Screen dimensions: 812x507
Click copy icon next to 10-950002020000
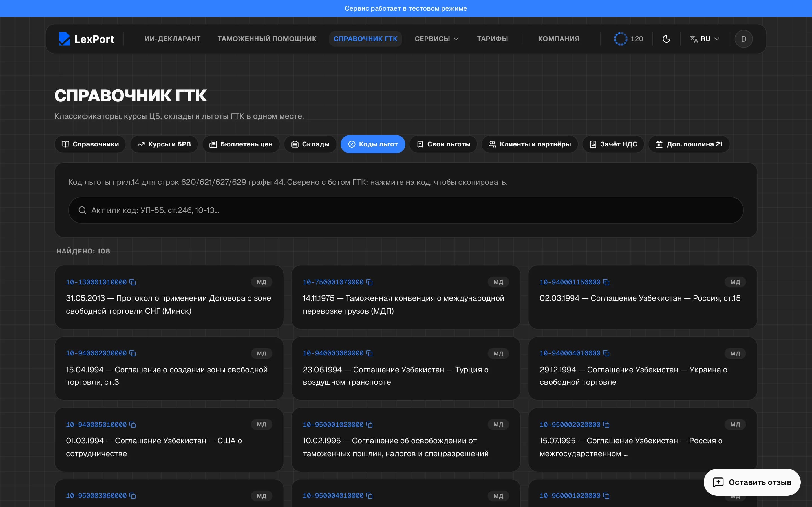click(x=606, y=425)
